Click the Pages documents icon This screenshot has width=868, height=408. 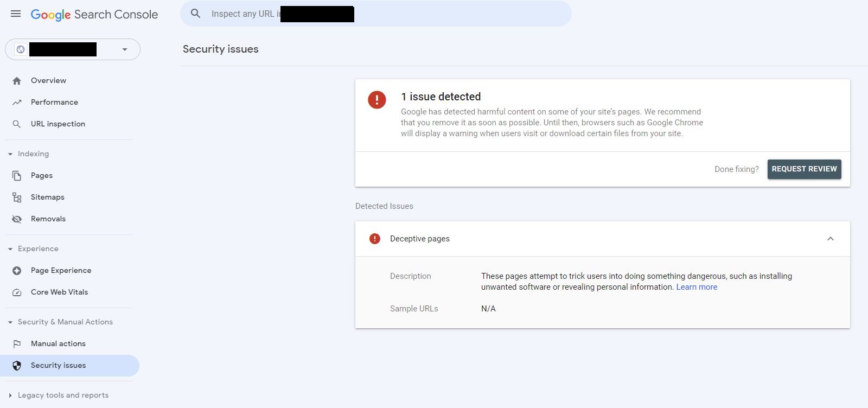(17, 176)
